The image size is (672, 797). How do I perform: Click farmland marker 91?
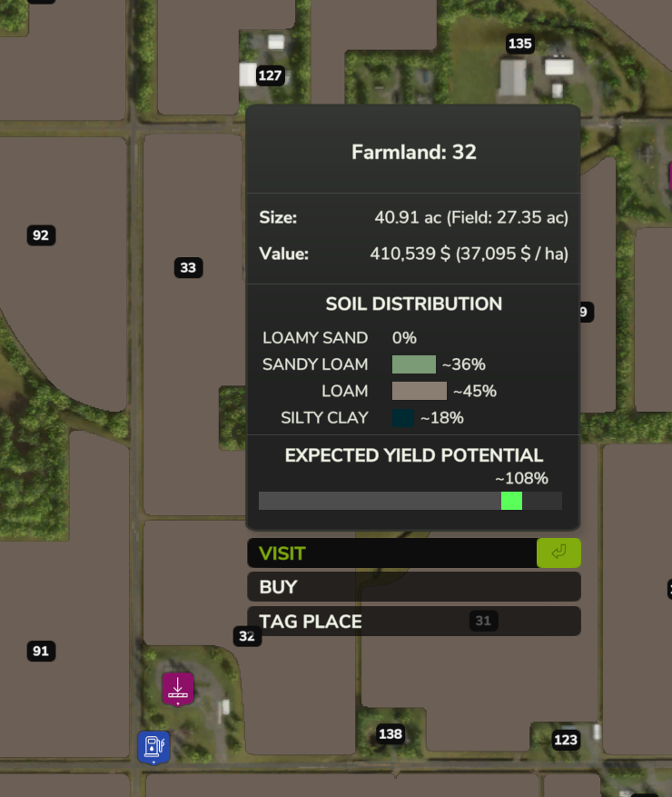coord(41,651)
